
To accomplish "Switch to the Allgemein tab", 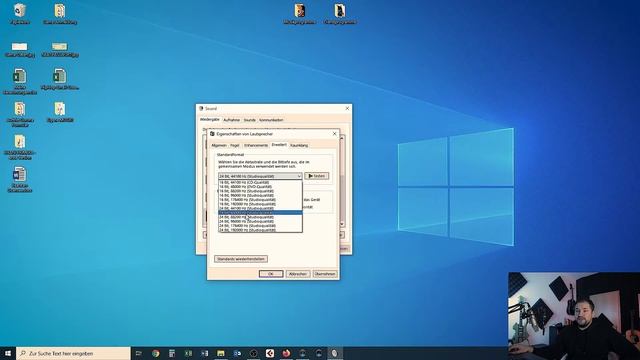I will click(x=219, y=145).
